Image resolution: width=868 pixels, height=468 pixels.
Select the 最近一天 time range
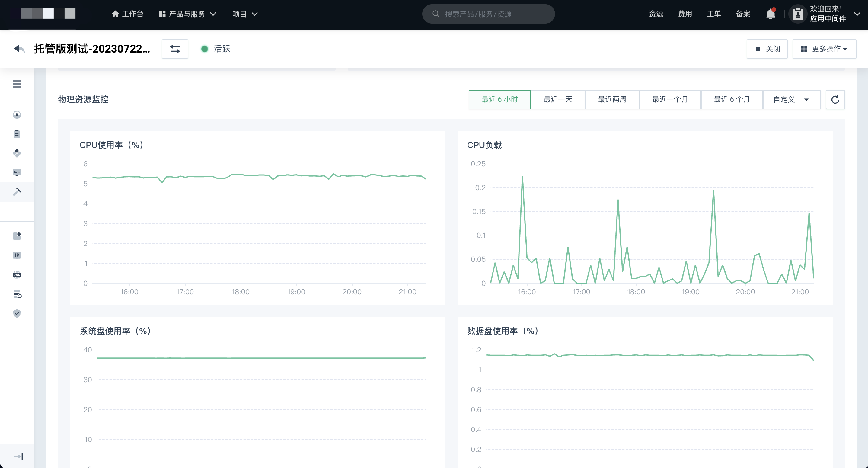(558, 99)
